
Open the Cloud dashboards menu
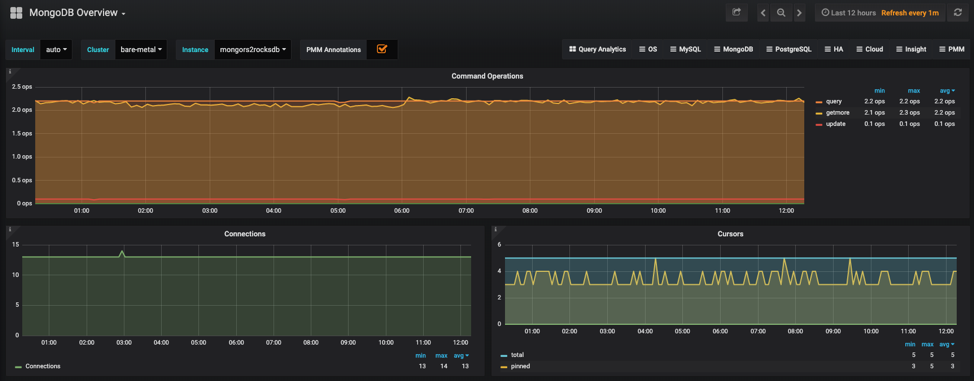coord(870,49)
